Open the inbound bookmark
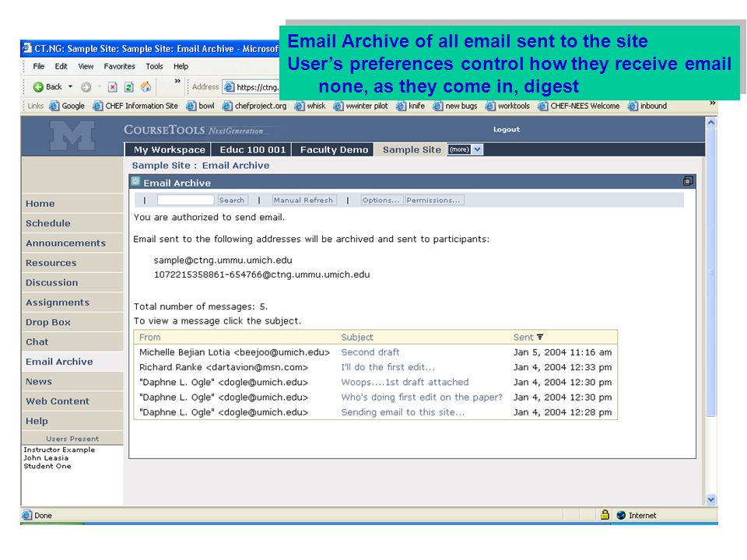The width and height of the screenshot is (747, 560). (x=647, y=106)
